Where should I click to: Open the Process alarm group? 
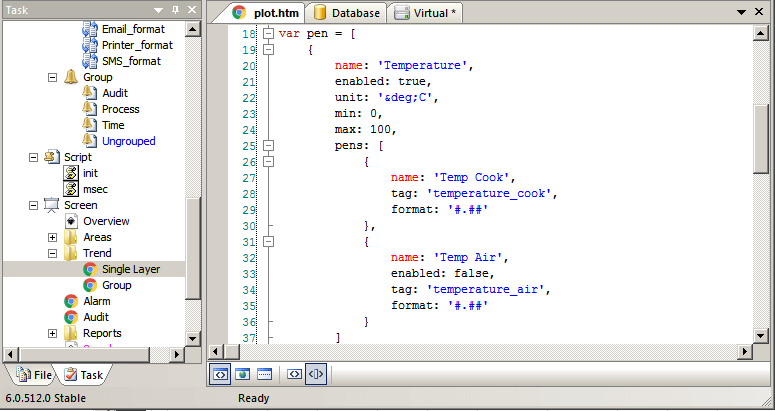(x=121, y=109)
